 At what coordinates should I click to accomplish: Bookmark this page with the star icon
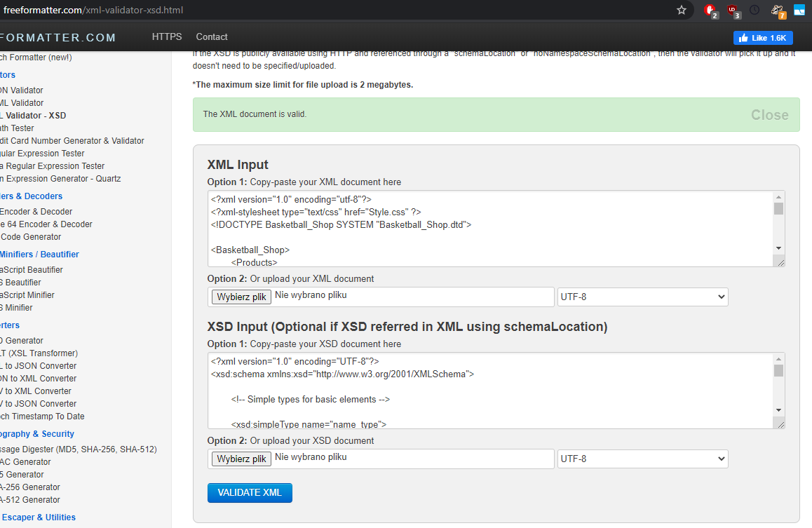[682, 10]
